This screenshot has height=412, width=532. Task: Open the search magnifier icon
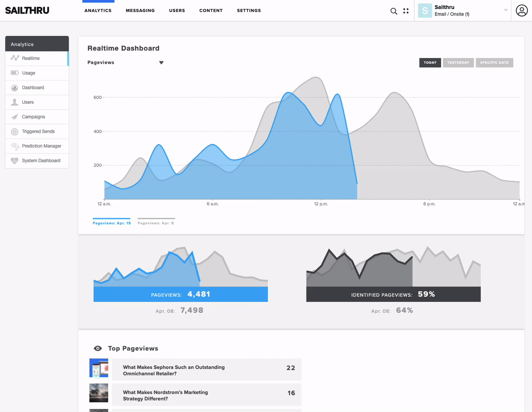pos(394,11)
